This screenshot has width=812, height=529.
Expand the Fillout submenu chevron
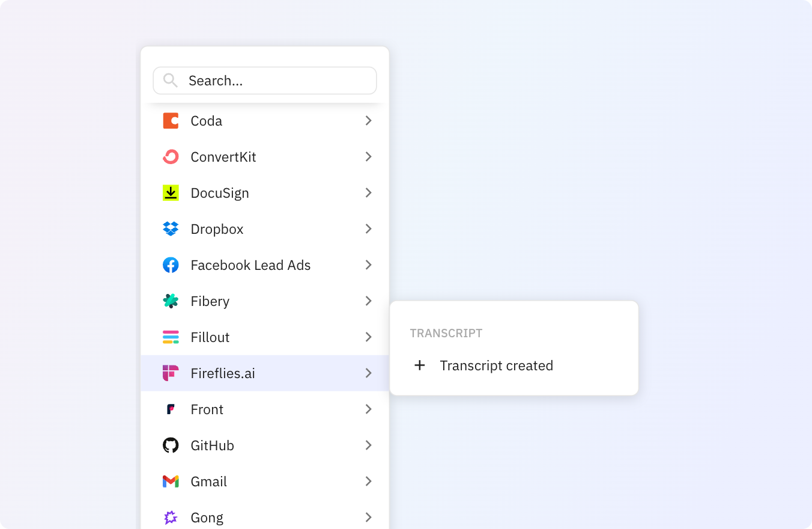point(369,337)
